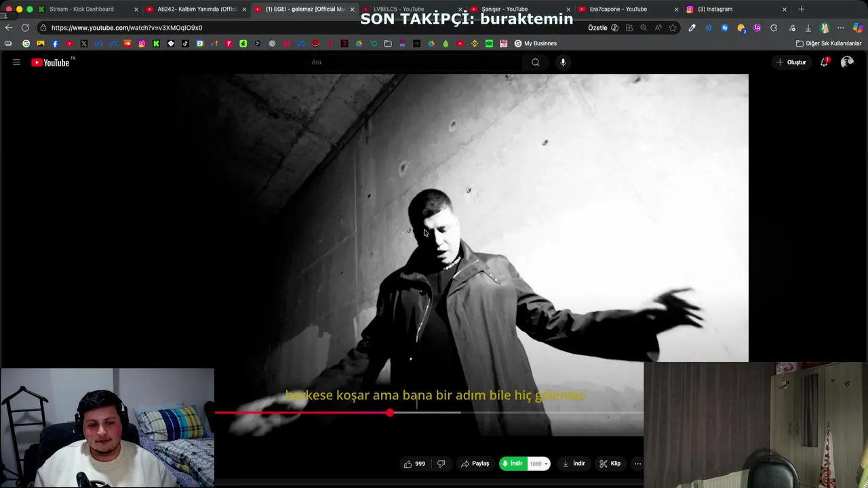
Task: Open the Instagram bookmark icon
Action: pos(142,43)
